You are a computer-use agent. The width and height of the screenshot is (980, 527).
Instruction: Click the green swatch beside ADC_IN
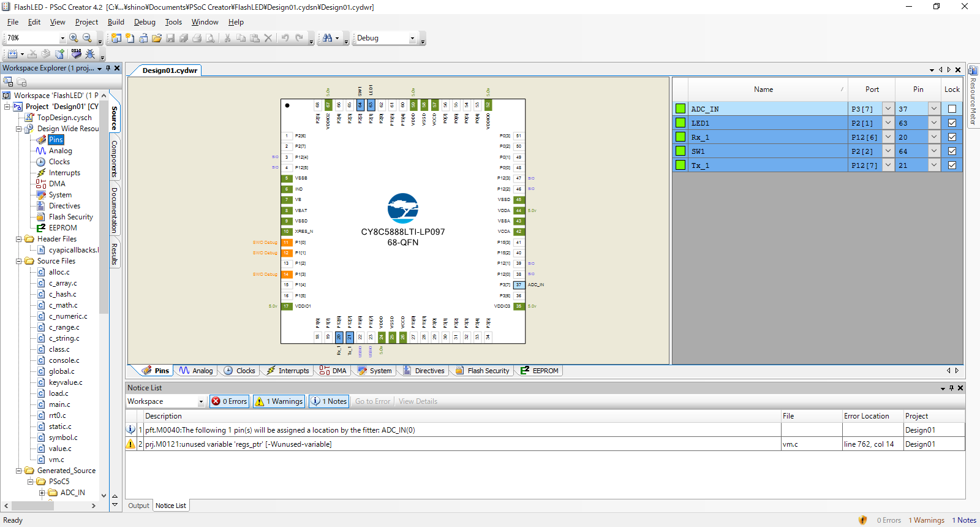point(680,109)
